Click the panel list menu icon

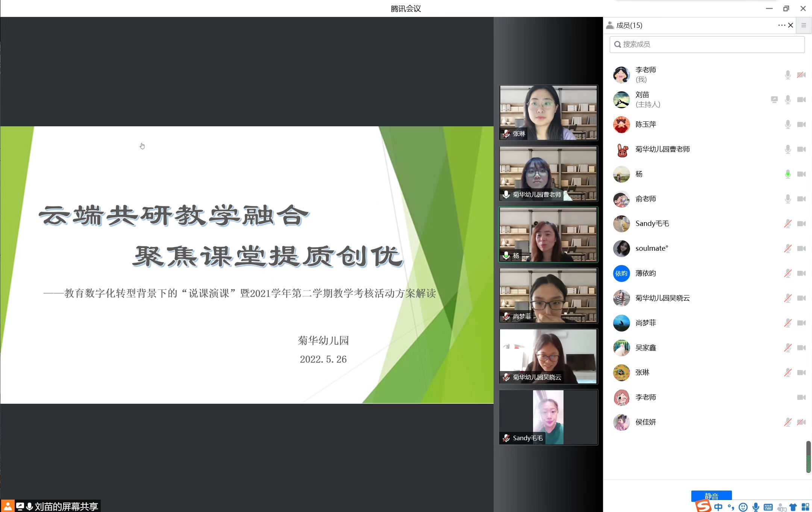click(x=804, y=25)
